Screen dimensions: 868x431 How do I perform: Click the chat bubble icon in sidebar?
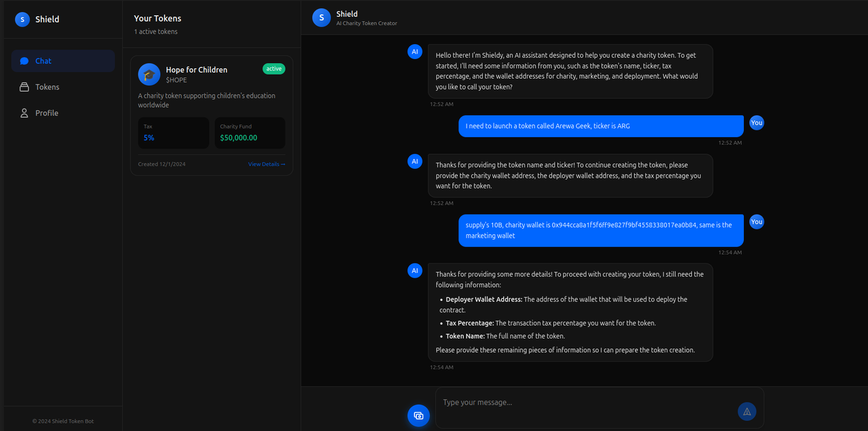[x=24, y=61]
